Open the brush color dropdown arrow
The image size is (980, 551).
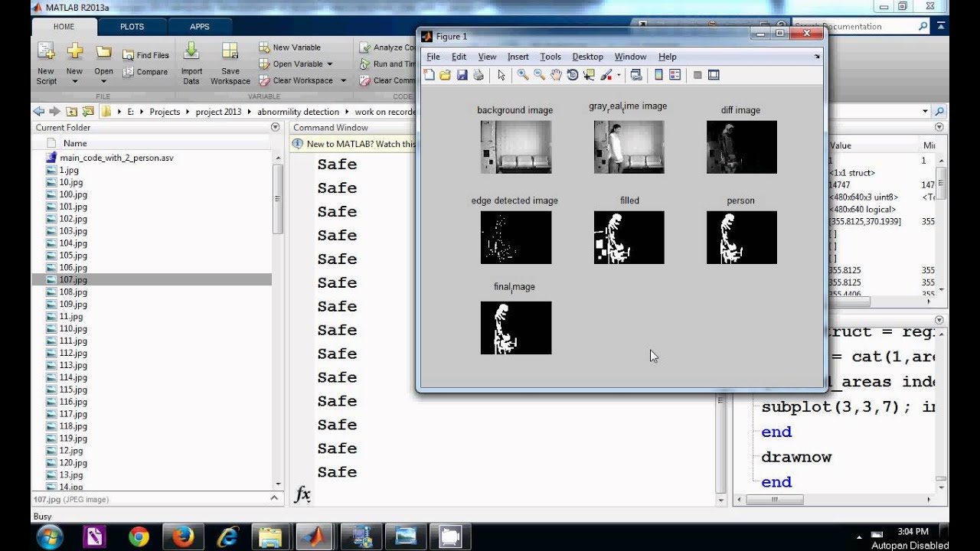pyautogui.click(x=619, y=75)
